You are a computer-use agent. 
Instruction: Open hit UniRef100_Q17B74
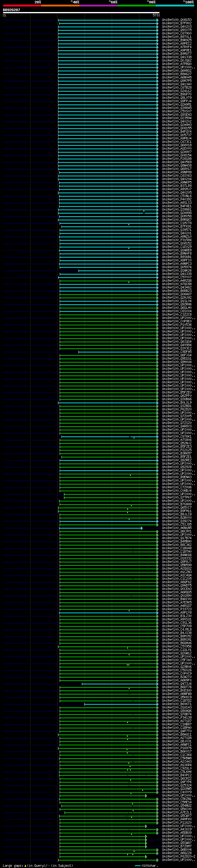(177, 538)
